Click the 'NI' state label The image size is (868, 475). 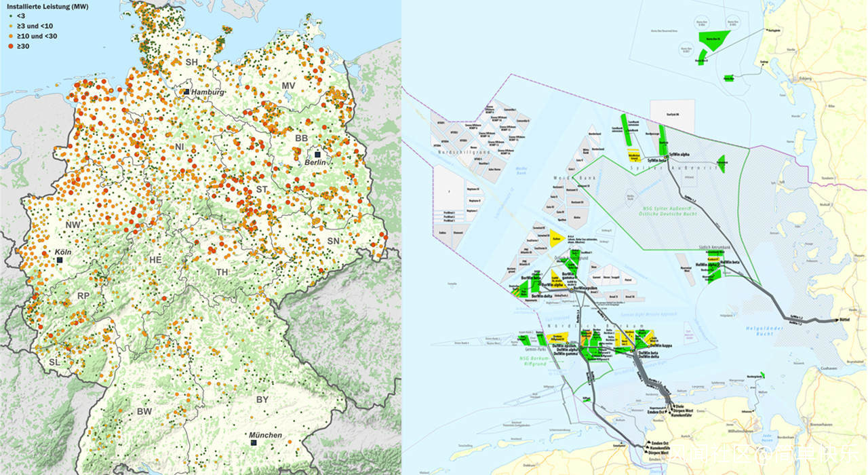pyautogui.click(x=179, y=147)
